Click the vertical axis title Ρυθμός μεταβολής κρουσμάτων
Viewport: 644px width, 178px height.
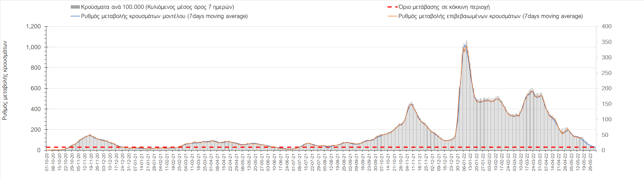[x=5, y=81]
